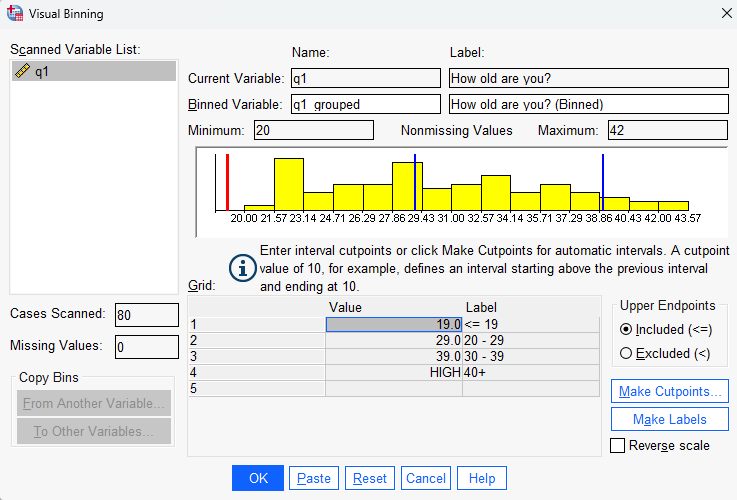The height and width of the screenshot is (500, 737).
Task: Open the Make Cutpoints dialog
Action: tap(669, 391)
